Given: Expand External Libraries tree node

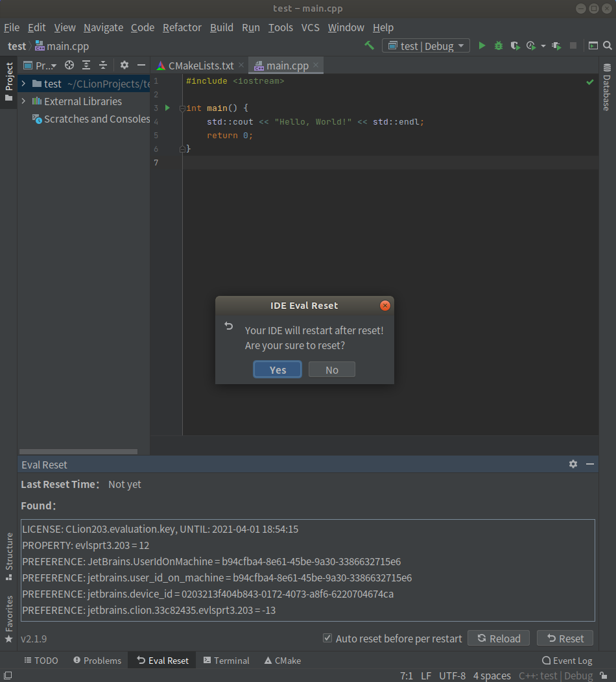Looking at the screenshot, I should tap(24, 101).
